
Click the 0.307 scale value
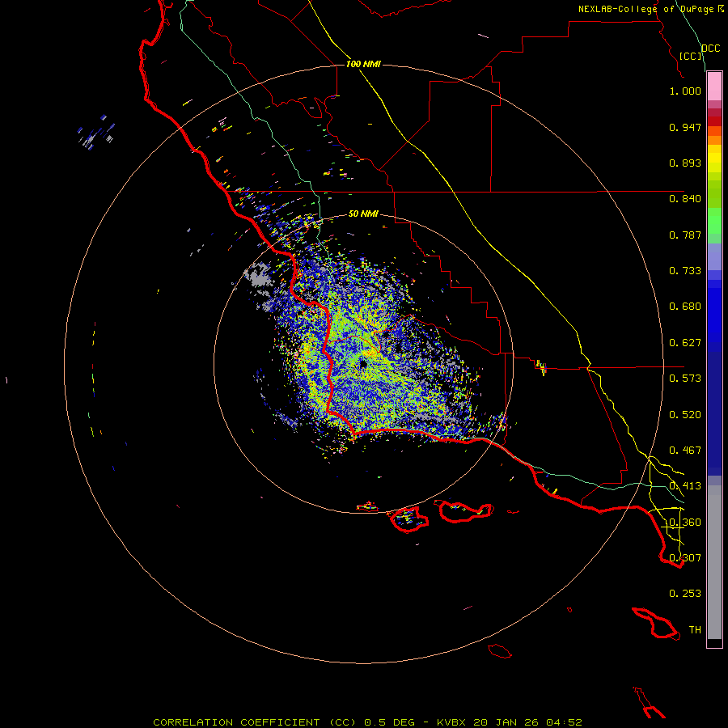(x=685, y=558)
